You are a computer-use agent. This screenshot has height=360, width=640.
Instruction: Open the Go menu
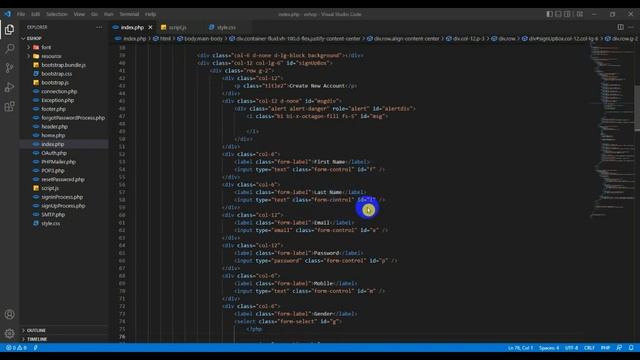tap(94, 14)
